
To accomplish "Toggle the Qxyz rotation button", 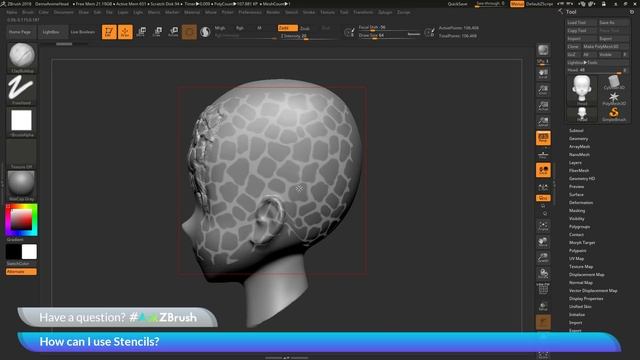I will [543, 198].
